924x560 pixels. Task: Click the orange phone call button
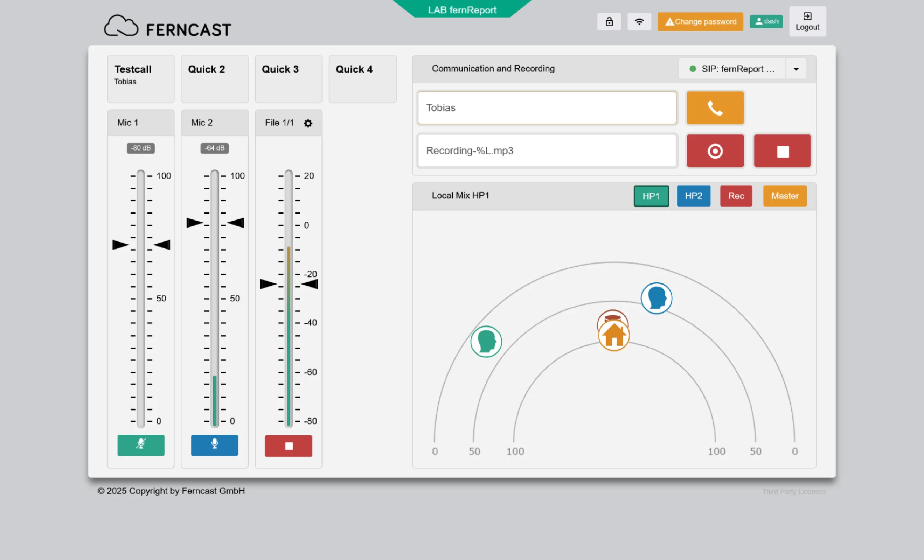point(715,108)
